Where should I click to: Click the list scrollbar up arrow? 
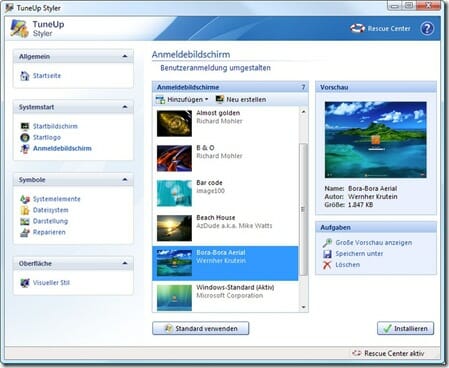coord(303,112)
